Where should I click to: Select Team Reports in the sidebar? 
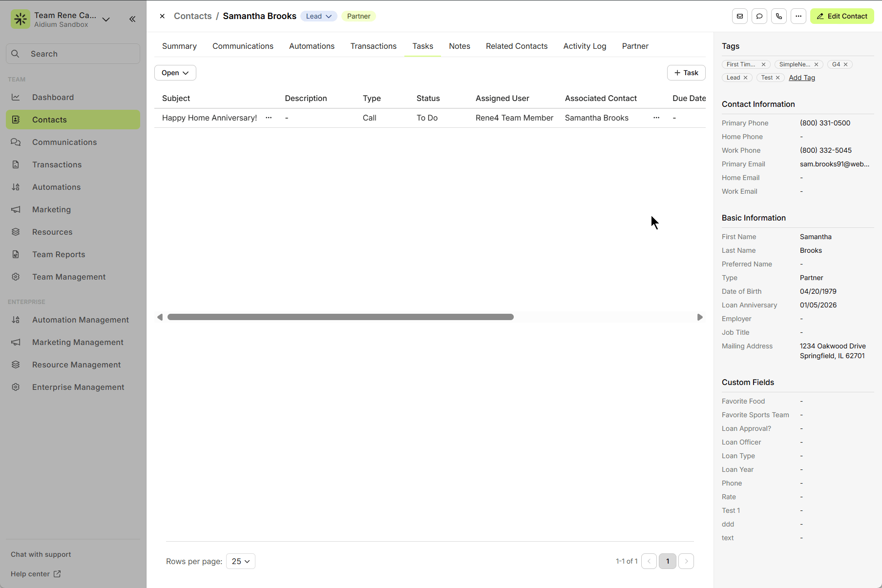pos(58,254)
